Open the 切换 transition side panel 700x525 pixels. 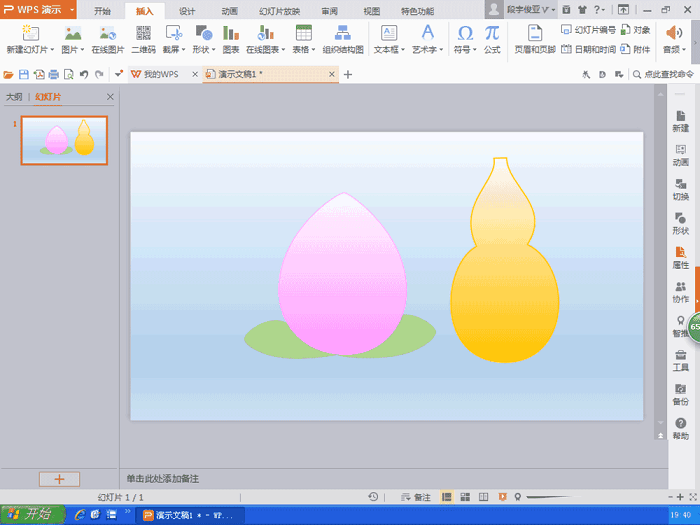click(680, 189)
